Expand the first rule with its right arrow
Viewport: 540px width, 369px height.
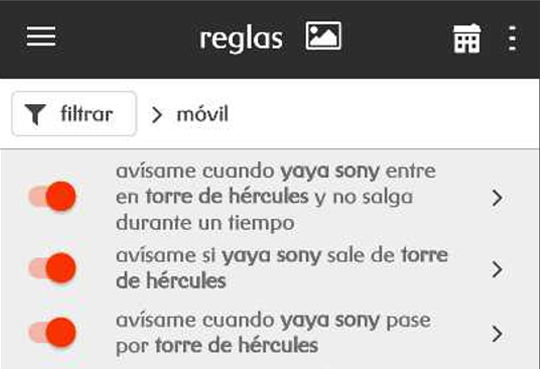[x=497, y=198]
